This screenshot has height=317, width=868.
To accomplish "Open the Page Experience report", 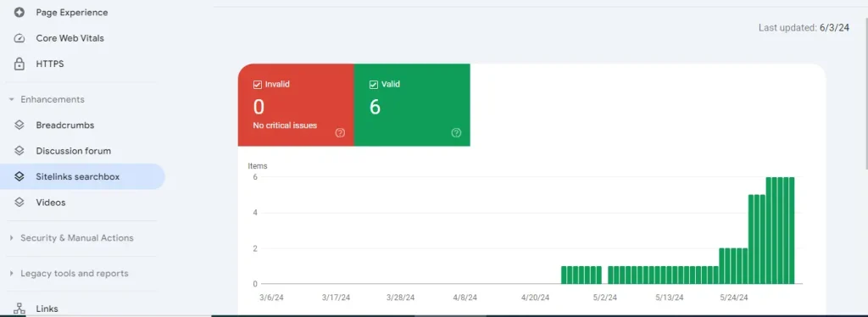I will click(x=72, y=12).
